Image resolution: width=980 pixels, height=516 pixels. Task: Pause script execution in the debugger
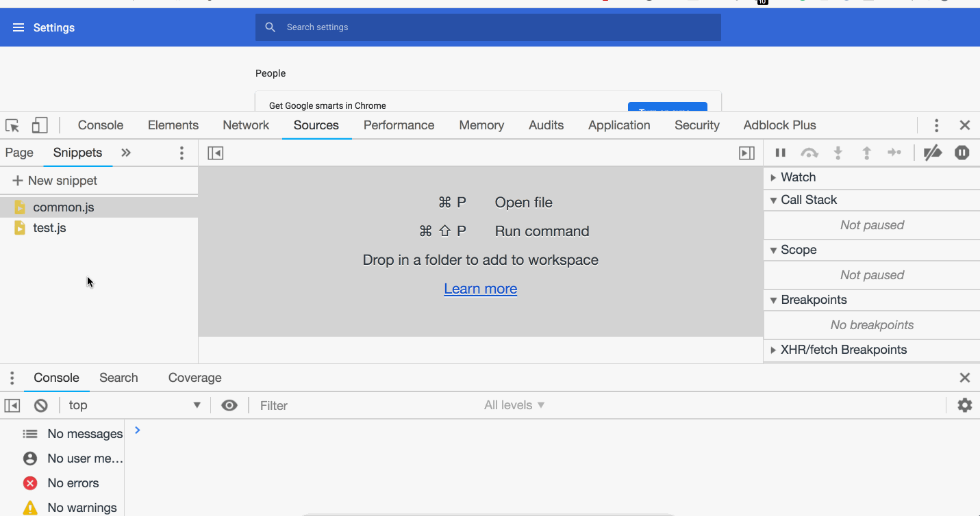coord(780,153)
